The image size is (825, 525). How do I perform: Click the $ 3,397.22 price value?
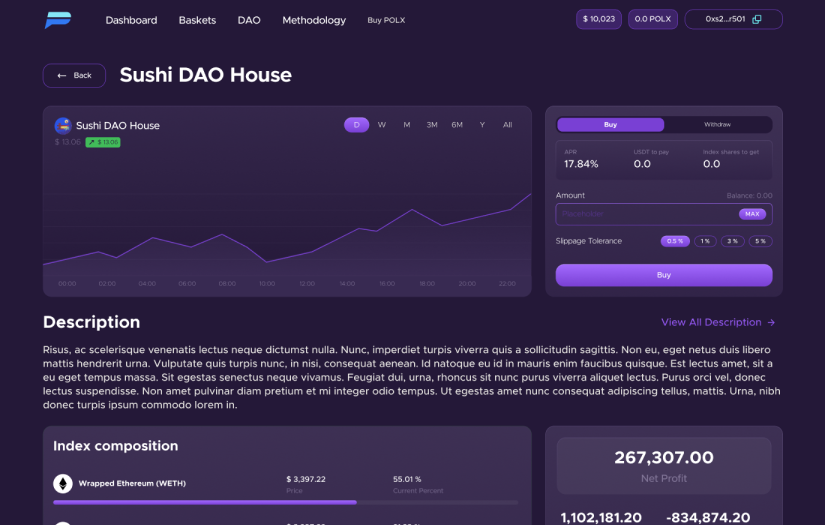click(306, 479)
